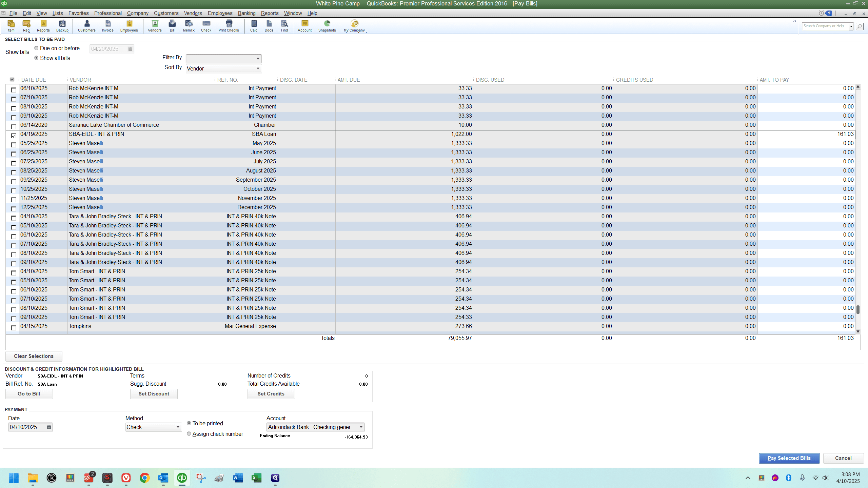868x488 pixels.
Task: Open the reminders clock icon
Action: [821, 13]
